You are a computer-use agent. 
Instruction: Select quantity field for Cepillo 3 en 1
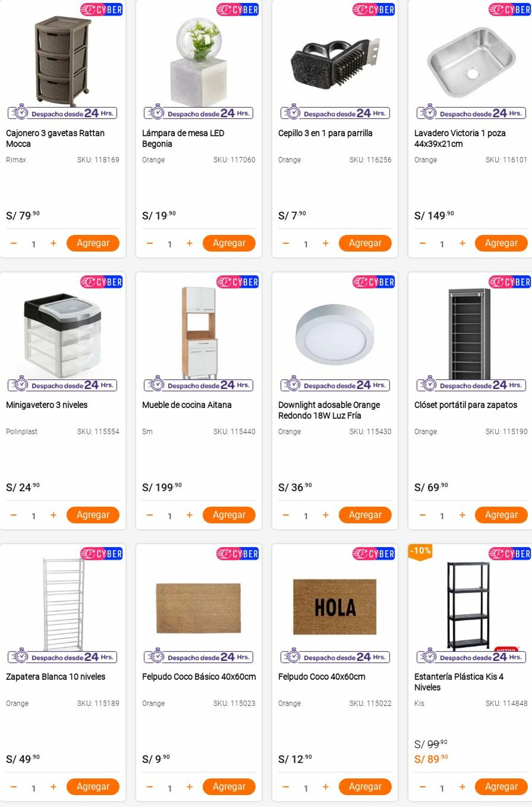coord(306,244)
